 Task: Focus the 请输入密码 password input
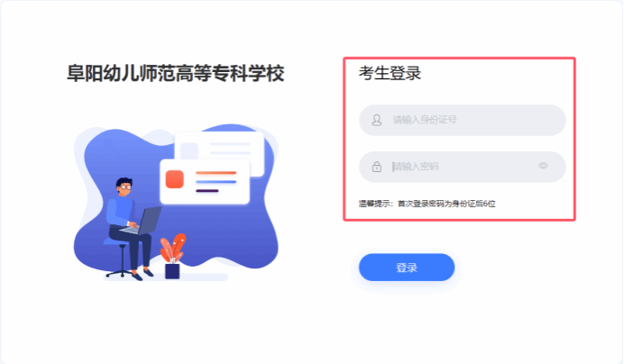coord(462,167)
